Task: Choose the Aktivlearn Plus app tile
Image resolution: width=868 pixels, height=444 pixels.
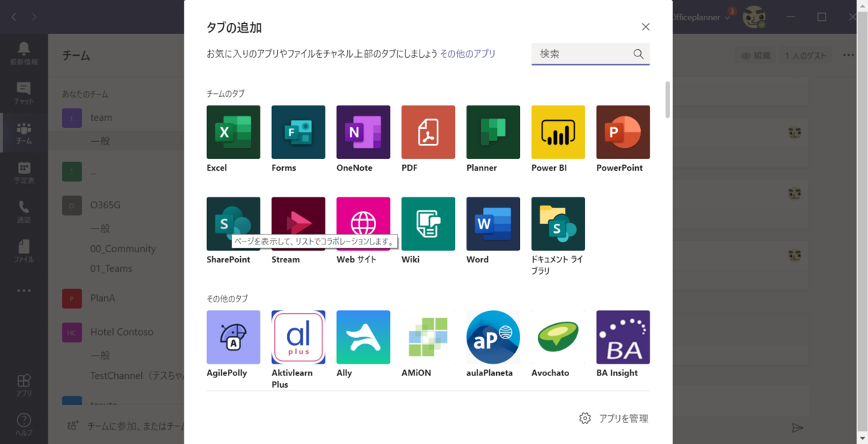Action: 298,338
